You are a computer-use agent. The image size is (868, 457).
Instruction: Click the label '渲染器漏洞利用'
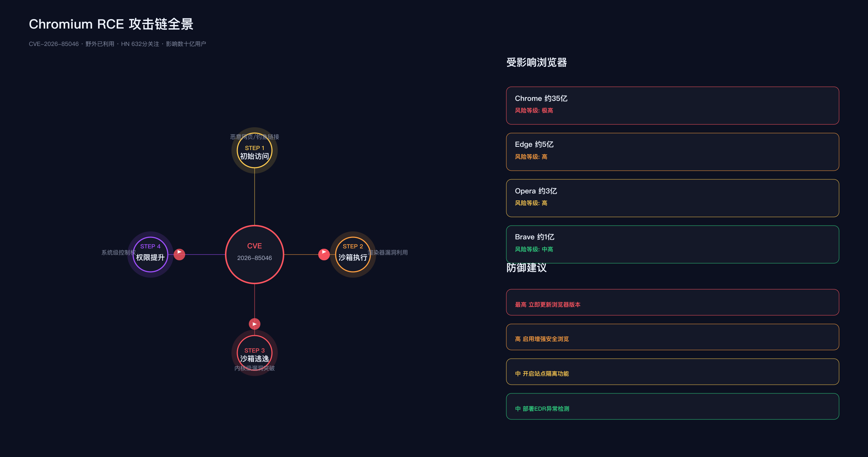pos(388,252)
